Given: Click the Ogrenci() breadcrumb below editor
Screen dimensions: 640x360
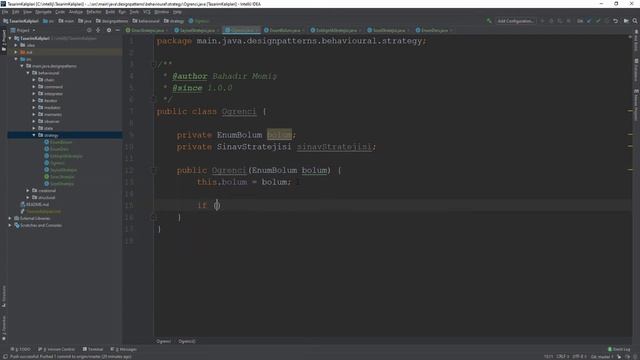Looking at the screenshot, I should click(x=187, y=341).
